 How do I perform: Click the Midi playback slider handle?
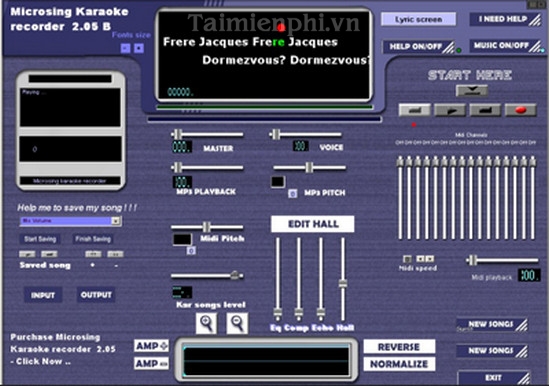point(473,260)
